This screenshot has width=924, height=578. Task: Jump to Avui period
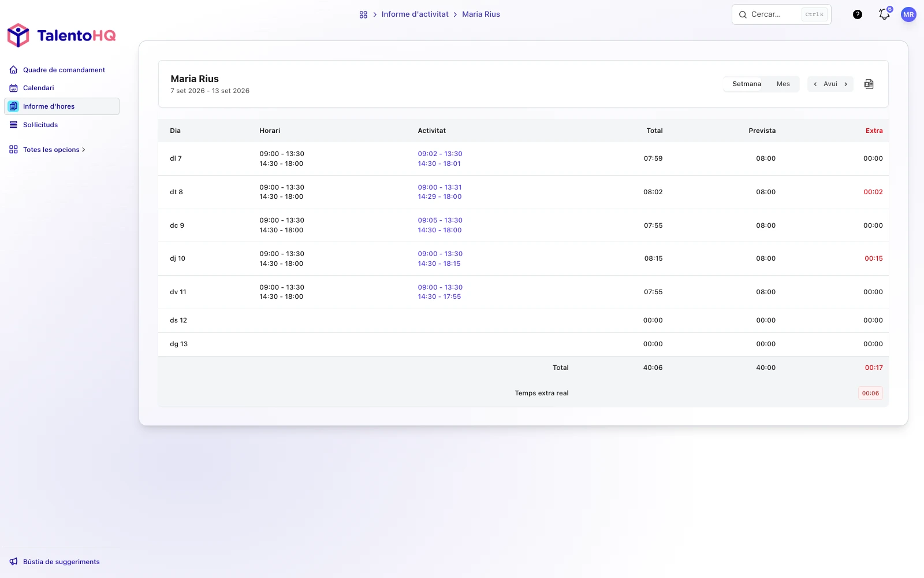tap(830, 84)
